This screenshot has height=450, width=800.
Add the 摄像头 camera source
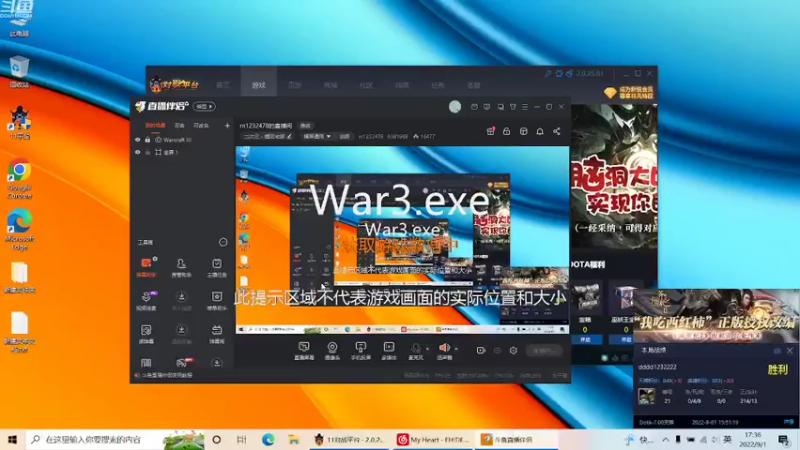tap(332, 351)
